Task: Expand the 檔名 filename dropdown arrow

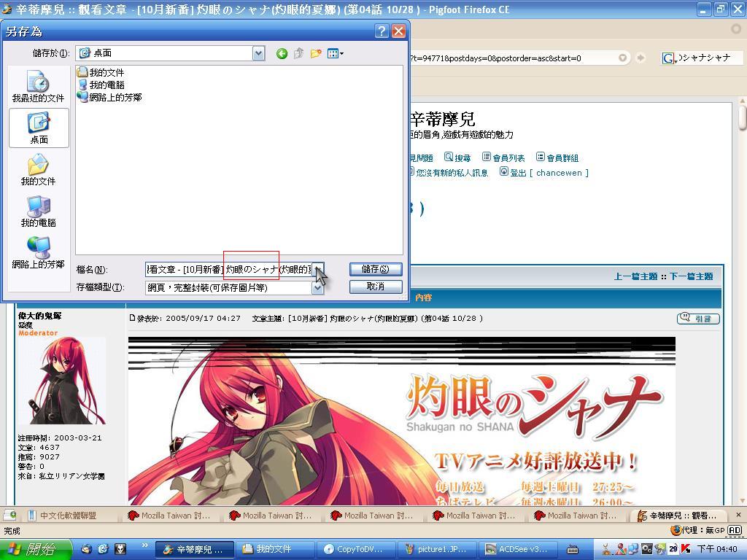Action: (x=318, y=270)
